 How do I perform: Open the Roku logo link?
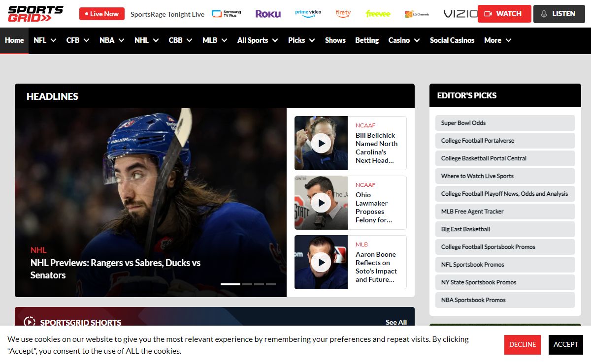tap(268, 14)
